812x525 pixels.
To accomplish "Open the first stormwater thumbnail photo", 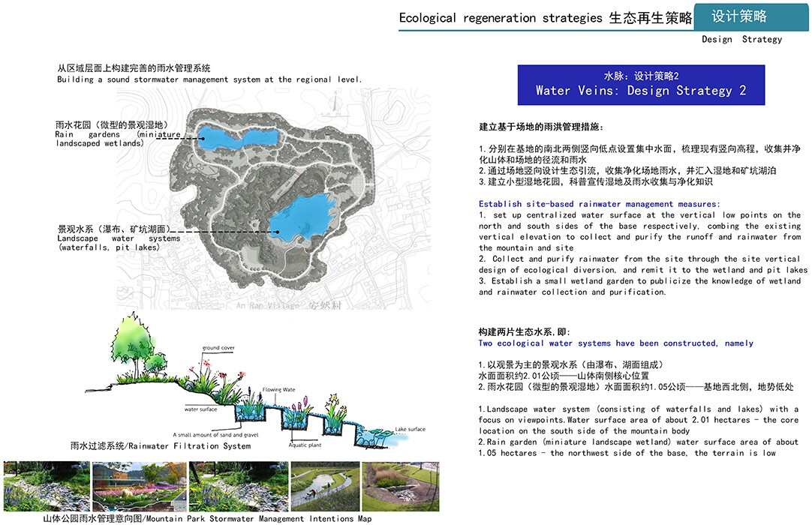I will click(45, 486).
